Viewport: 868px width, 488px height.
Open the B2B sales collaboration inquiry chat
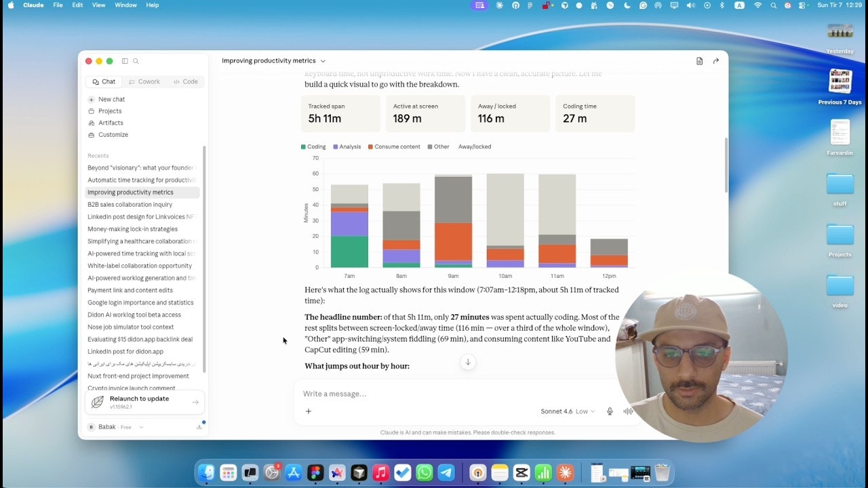pos(142,205)
